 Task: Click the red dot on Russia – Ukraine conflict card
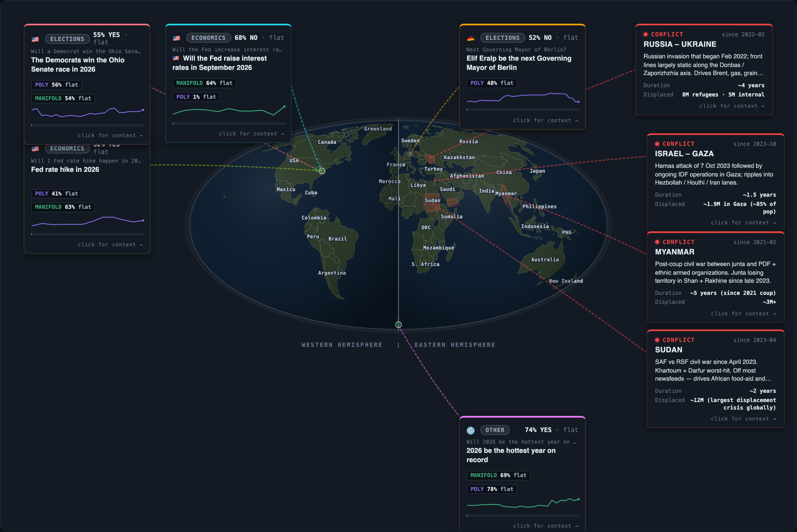[x=645, y=34]
